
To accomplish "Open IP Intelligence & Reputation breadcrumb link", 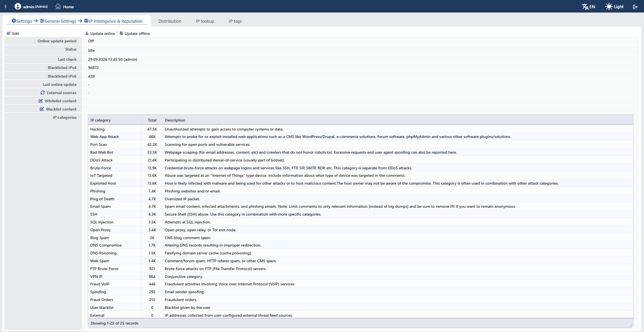I will pos(116,21).
